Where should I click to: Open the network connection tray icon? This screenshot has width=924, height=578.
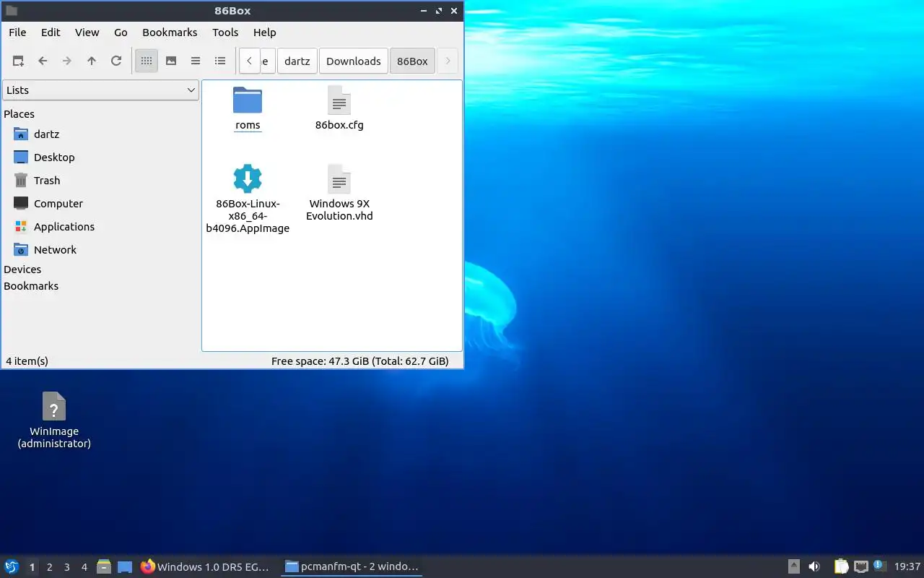pyautogui.click(x=860, y=567)
